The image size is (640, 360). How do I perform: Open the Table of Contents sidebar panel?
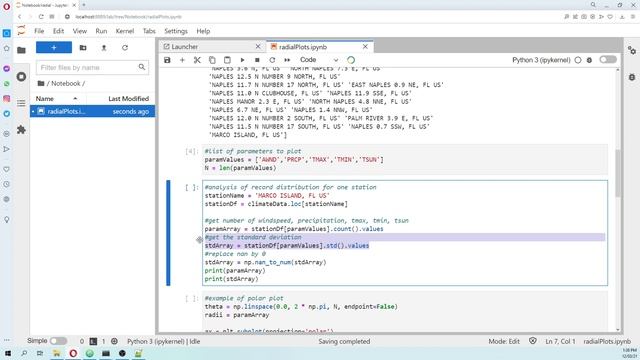click(21, 103)
